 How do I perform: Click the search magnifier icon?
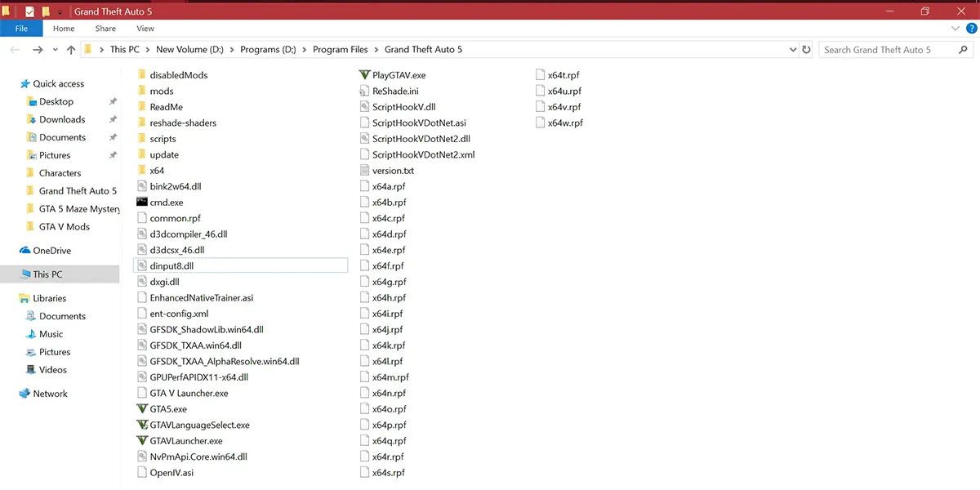[x=962, y=50]
